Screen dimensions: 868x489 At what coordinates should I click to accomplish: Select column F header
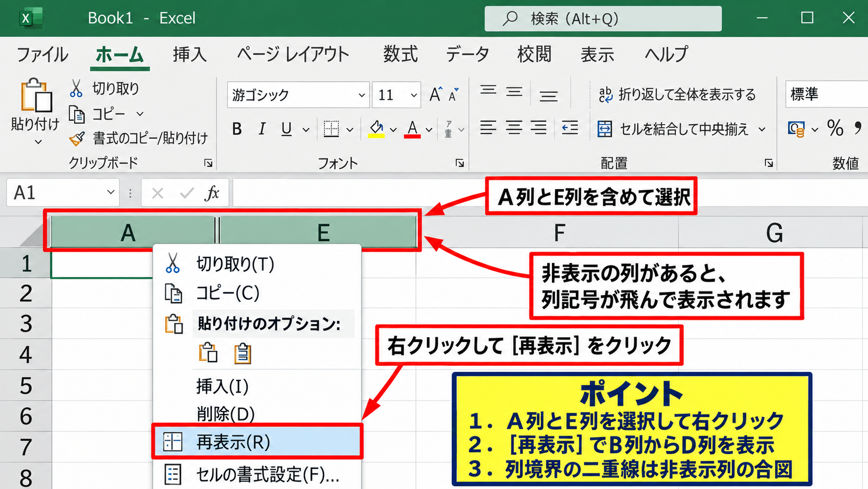coord(559,233)
